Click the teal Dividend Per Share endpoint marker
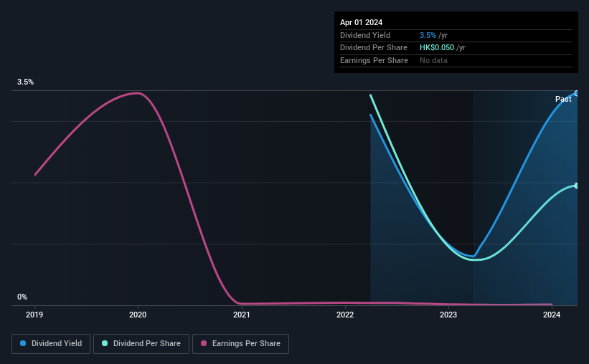 point(577,186)
